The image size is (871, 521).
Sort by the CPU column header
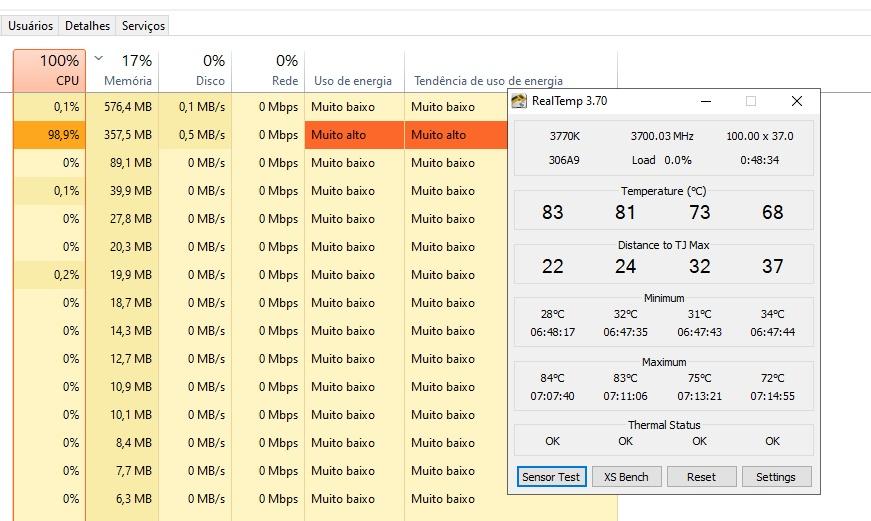click(49, 71)
